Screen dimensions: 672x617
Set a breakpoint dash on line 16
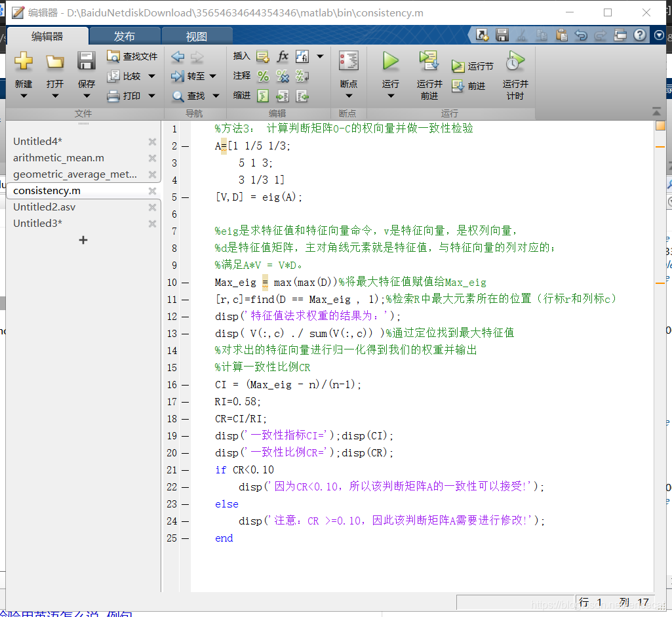185,385
